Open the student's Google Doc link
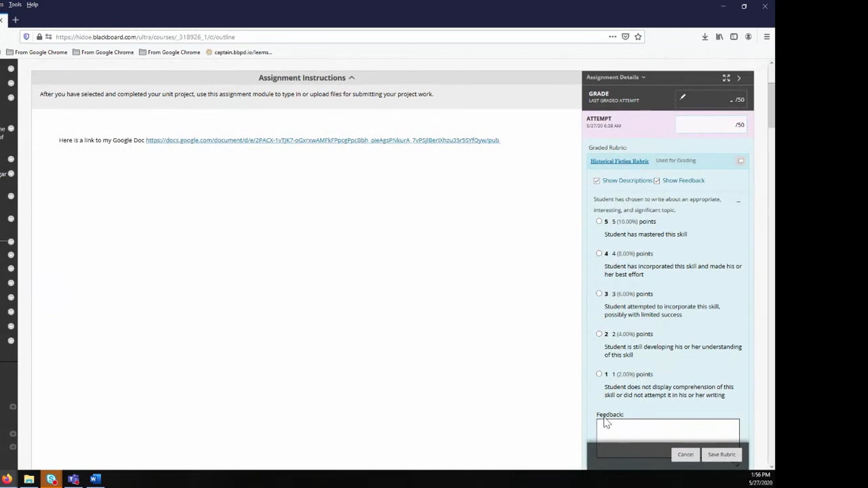The image size is (868, 488). click(323, 140)
